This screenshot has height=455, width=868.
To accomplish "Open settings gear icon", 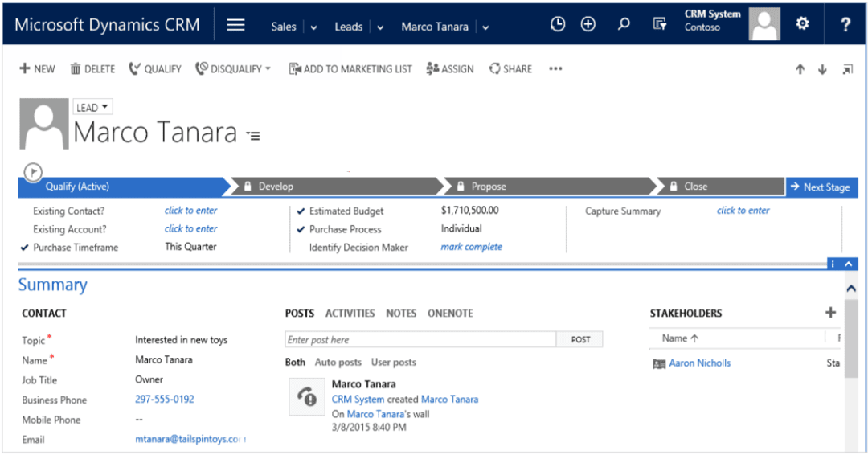I will point(802,23).
